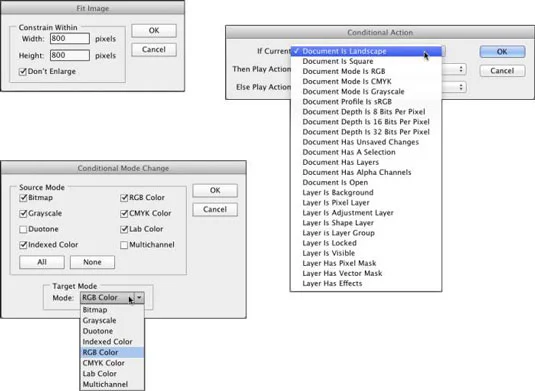Viewport: 535px width, 391px height.
Task: Uncheck RGB Color source mode
Action: pyautogui.click(x=124, y=198)
